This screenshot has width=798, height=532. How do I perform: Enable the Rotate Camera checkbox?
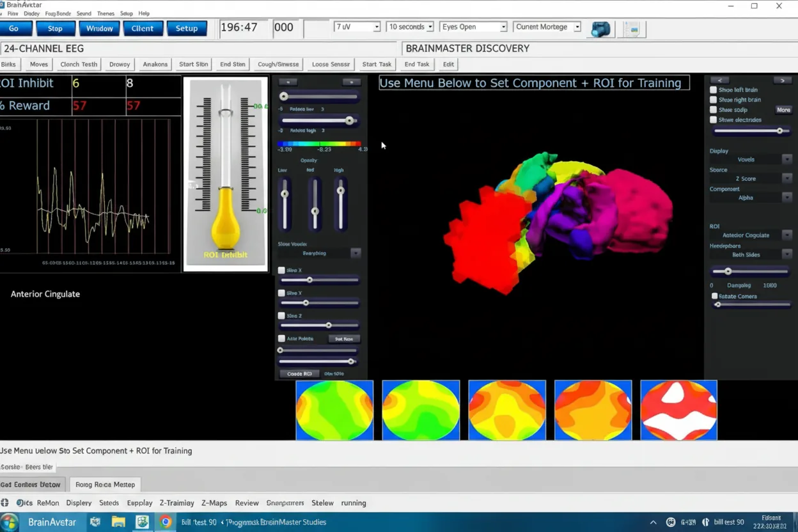(715, 296)
